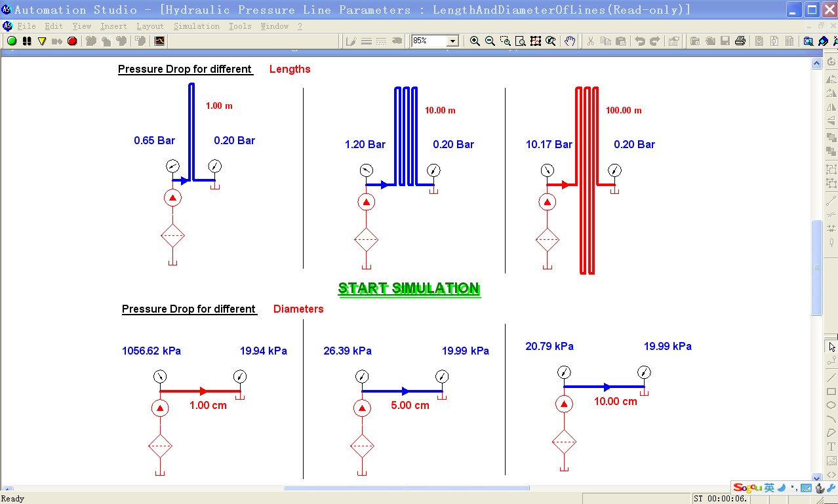The image size is (838, 504).
Task: Click the redo arrow icon
Action: point(655,41)
